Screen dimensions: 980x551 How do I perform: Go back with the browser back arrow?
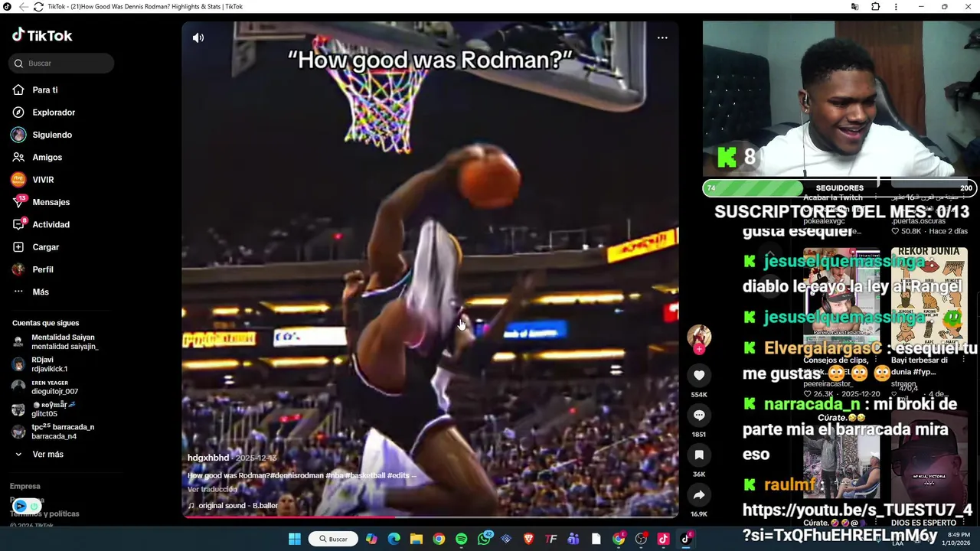click(x=23, y=7)
